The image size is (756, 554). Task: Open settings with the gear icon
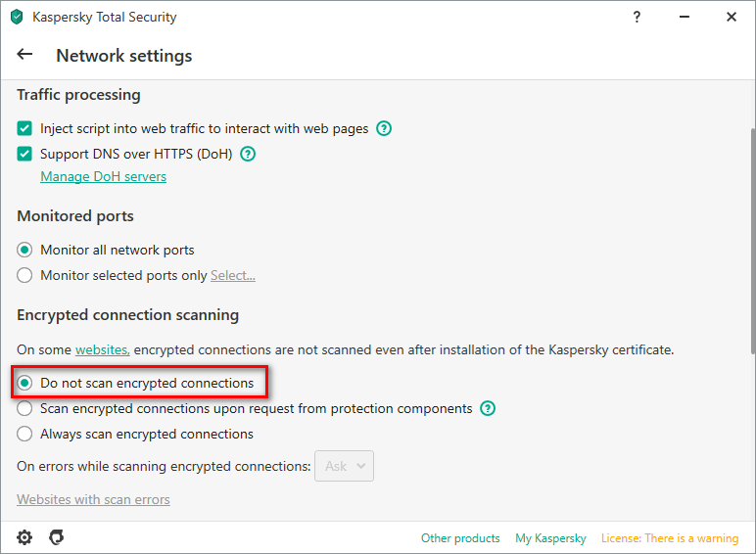click(24, 537)
